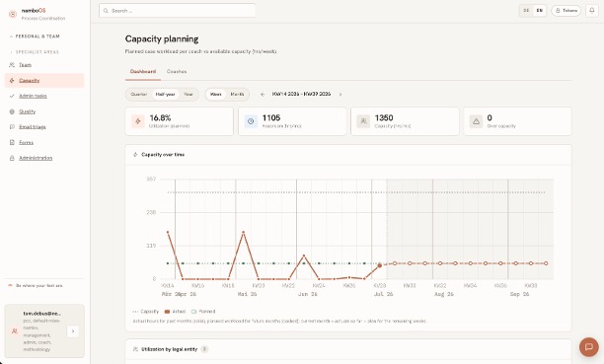Click the 1350 capacity value
Screen dimensions: 604x364
tap(384, 117)
